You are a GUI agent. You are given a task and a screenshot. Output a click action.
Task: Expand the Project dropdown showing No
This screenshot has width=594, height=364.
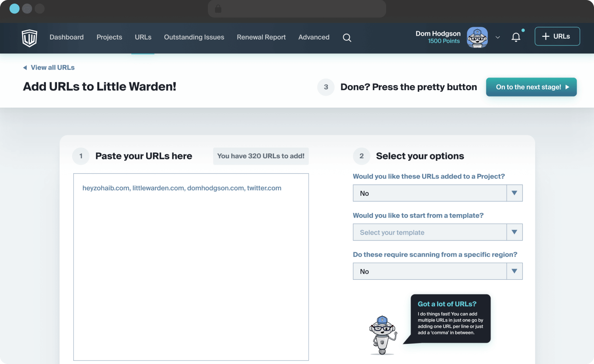coord(438,193)
